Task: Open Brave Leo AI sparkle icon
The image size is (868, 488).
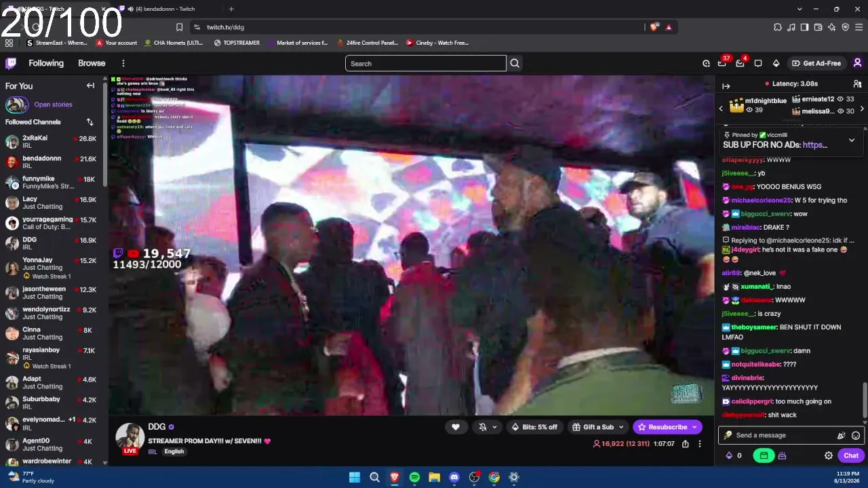Action: (x=832, y=27)
